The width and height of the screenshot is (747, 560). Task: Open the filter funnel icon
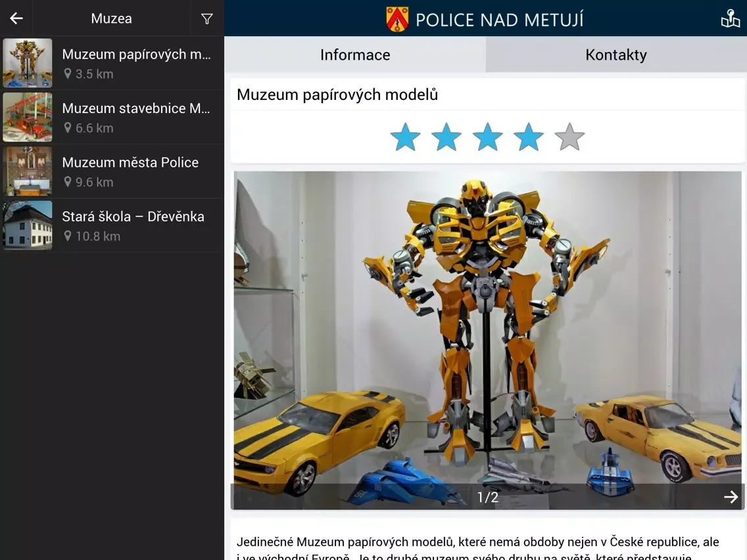point(206,18)
